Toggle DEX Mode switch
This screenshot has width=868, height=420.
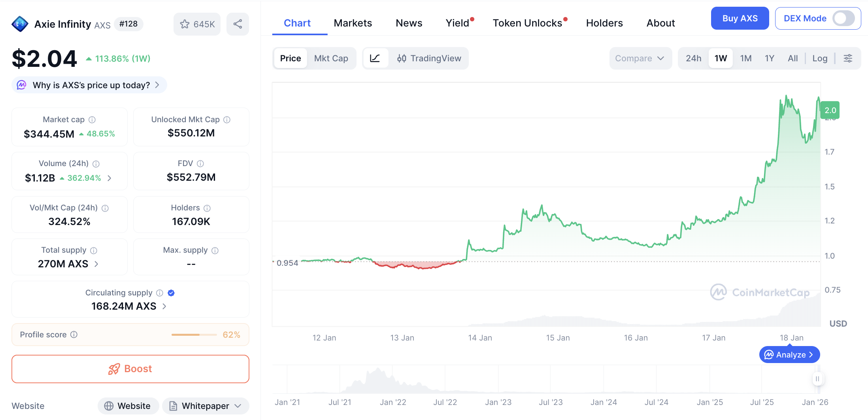[843, 18]
